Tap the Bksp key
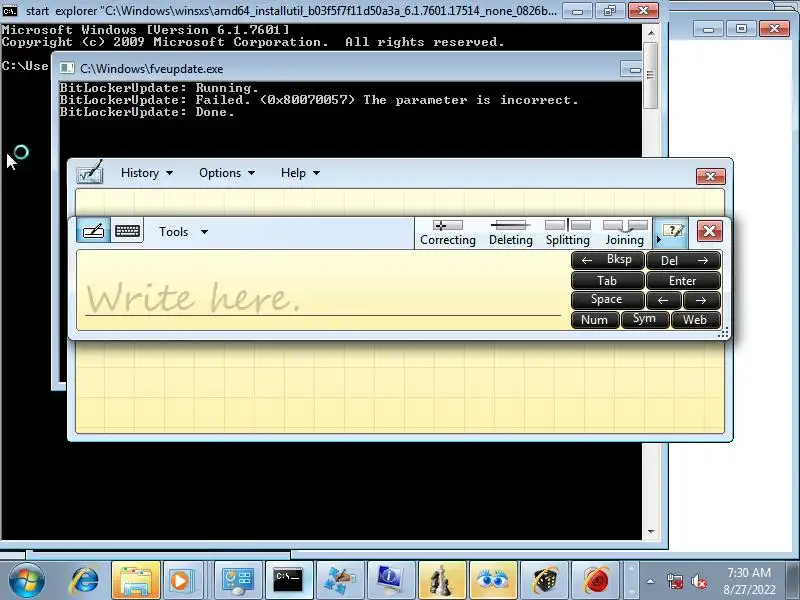Screen dimensions: 800x600 click(x=608, y=260)
